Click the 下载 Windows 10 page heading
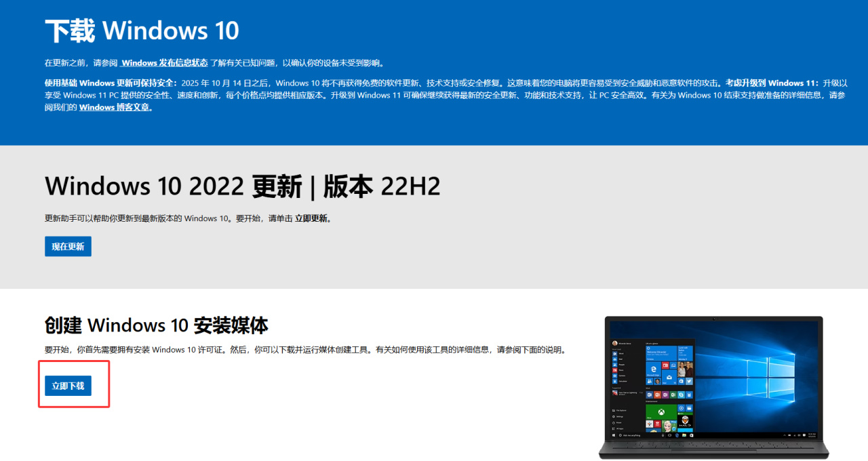The image size is (868, 461). point(142,31)
